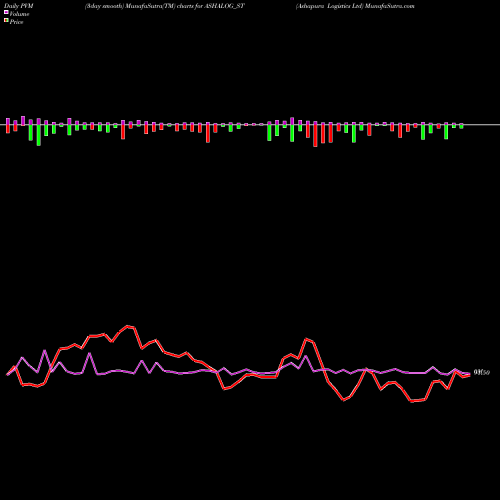Click the 'Price' legend label
The image size is (500, 500).
(16, 22)
